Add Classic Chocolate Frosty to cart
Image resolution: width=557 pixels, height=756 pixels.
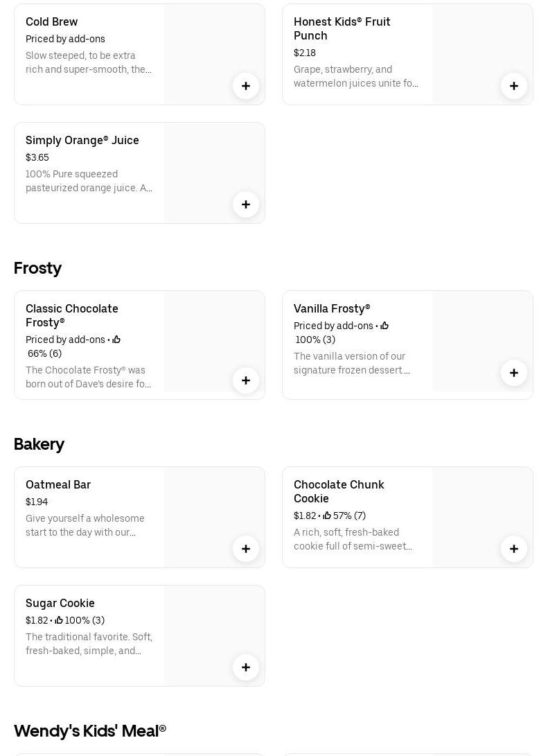pos(246,380)
